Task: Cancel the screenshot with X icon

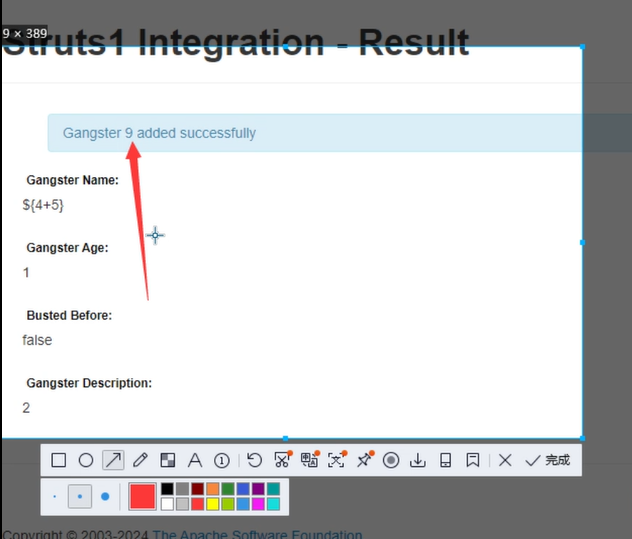Action: (505, 460)
